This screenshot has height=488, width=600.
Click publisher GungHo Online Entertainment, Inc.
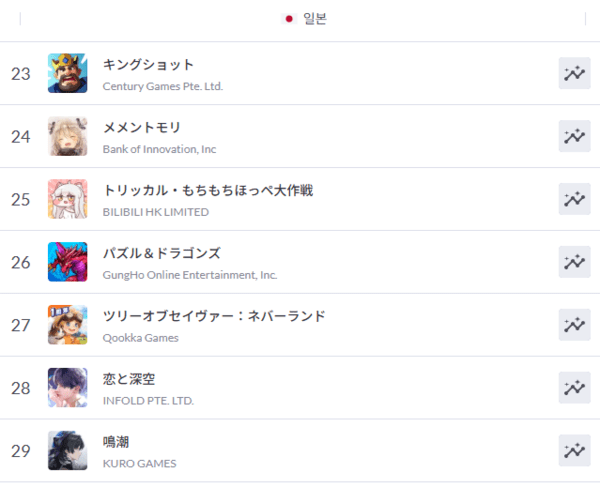click(190, 275)
